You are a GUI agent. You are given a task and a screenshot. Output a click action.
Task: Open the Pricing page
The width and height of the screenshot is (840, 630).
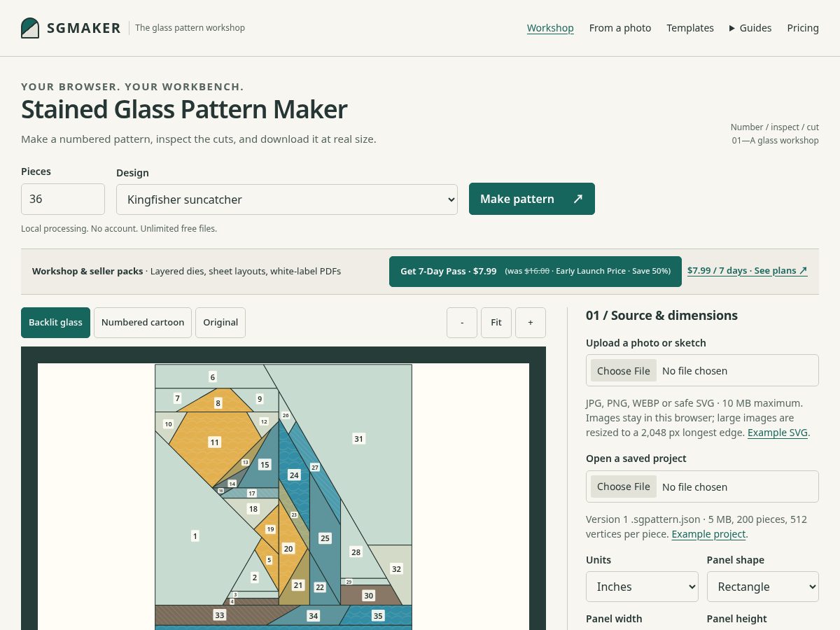pyautogui.click(x=803, y=28)
